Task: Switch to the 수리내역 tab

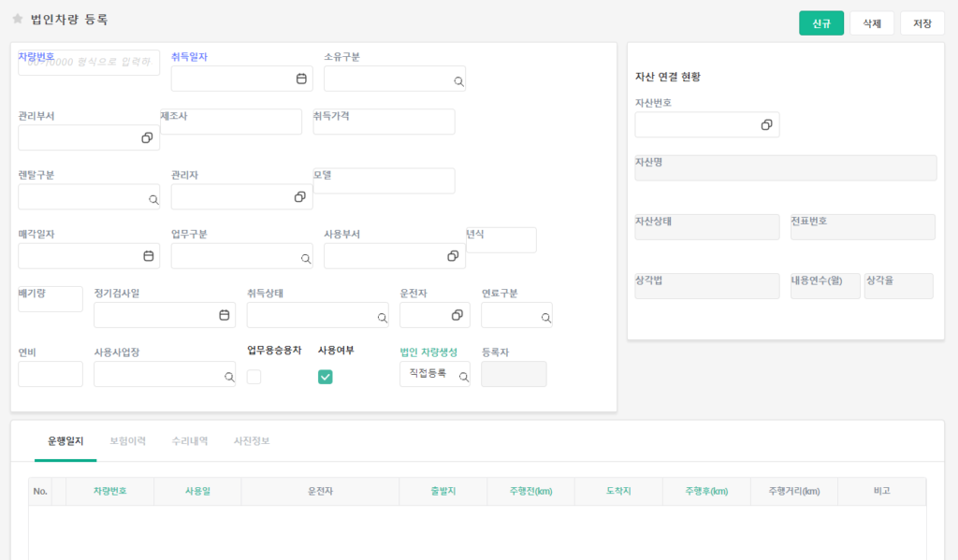Action: [x=190, y=440]
